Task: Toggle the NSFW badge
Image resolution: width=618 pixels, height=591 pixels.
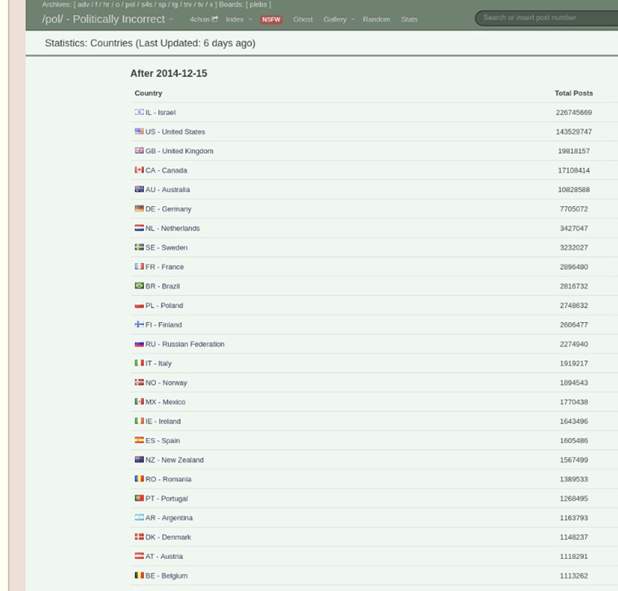Action: tap(271, 19)
